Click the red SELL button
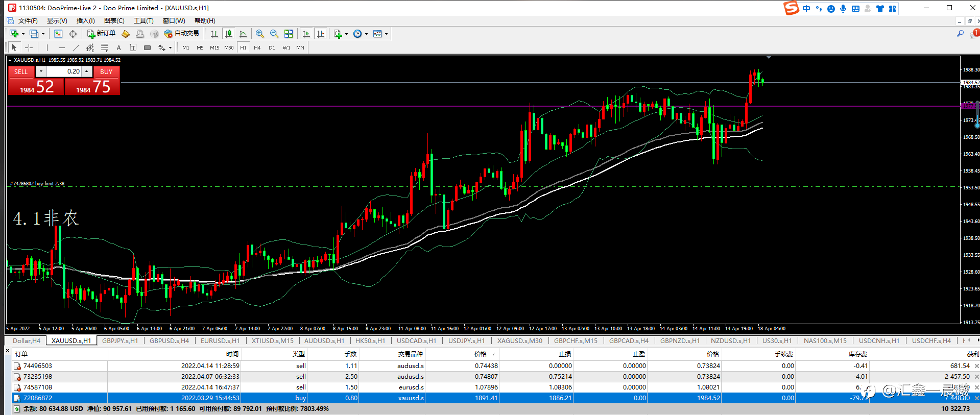This screenshot has height=415, width=980. [x=21, y=71]
